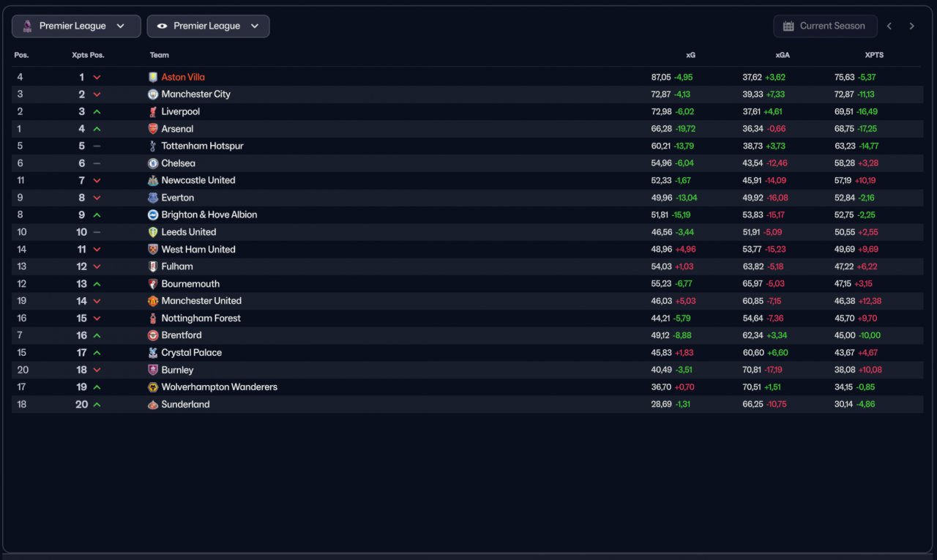The image size is (937, 560).
Task: Select the Brentford team name
Action: pyautogui.click(x=182, y=335)
